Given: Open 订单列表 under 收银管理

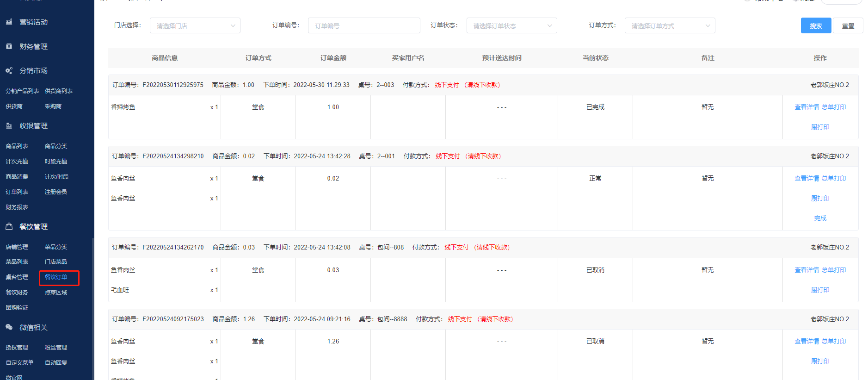Looking at the screenshot, I should 17,192.
